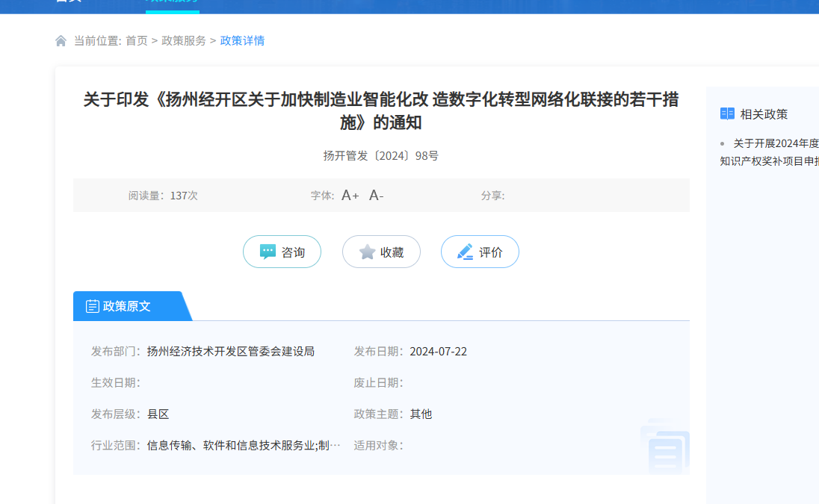This screenshot has width=819, height=504.
Task: Click the pencil icon on the 评价 button
Action: (x=463, y=252)
